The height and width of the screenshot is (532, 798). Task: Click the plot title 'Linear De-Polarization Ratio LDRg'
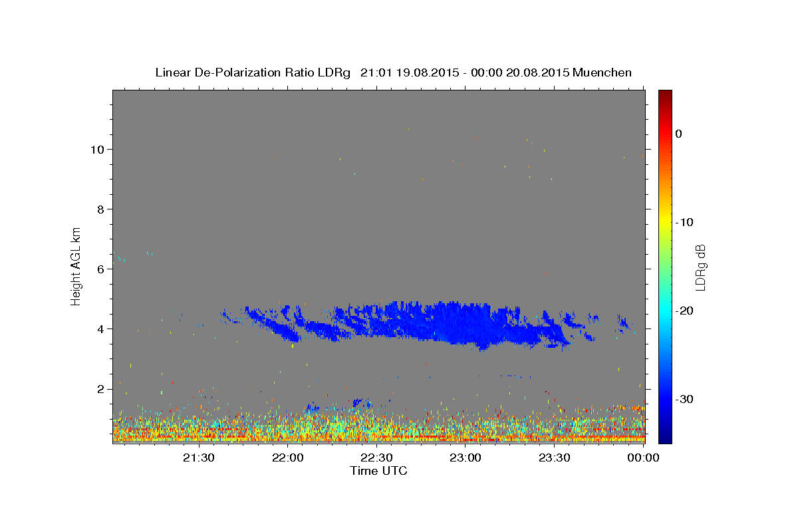point(253,72)
